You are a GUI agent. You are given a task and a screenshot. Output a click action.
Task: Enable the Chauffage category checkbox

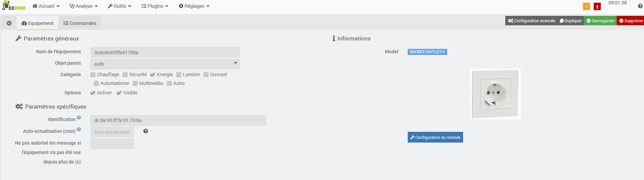click(93, 75)
